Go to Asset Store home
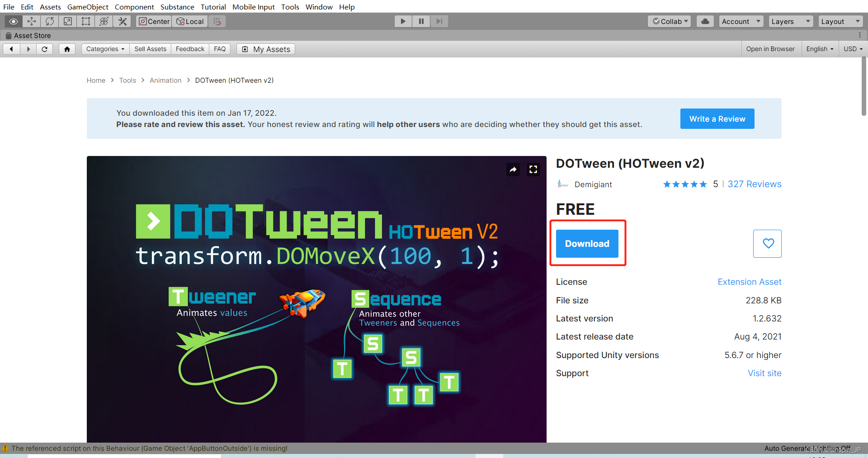868x458 pixels. pos(67,49)
